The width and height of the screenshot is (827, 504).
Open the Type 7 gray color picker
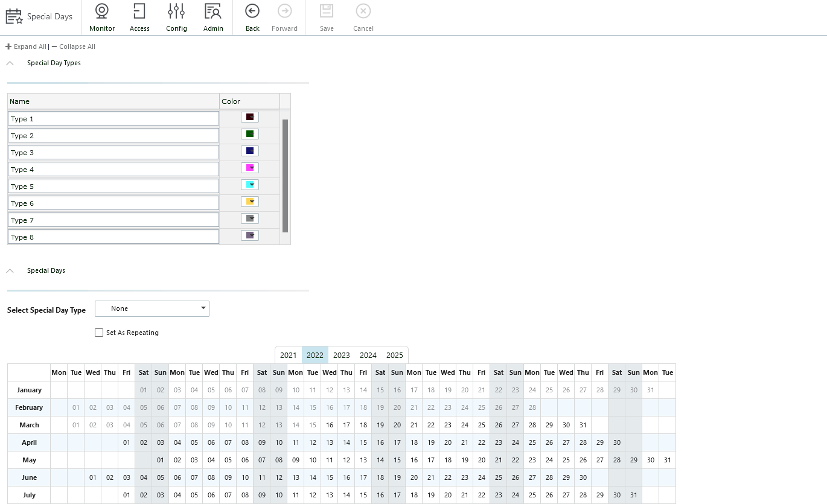coord(250,219)
